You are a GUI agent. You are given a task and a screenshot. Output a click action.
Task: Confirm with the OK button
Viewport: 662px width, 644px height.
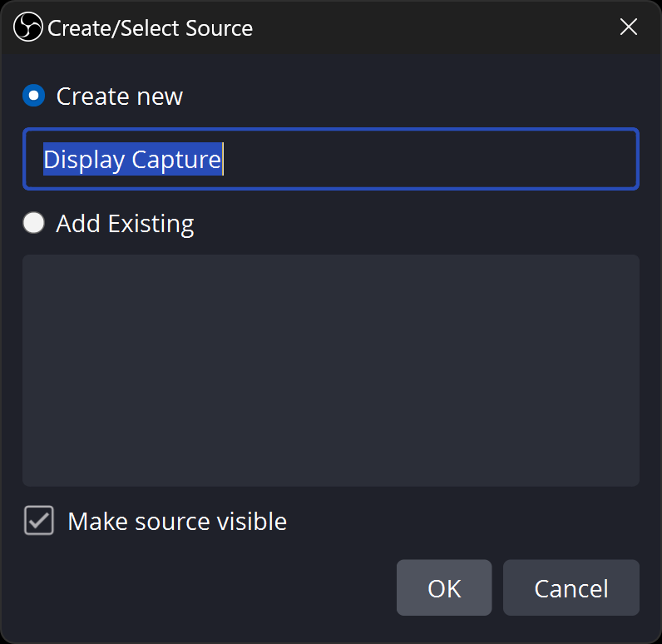(444, 588)
